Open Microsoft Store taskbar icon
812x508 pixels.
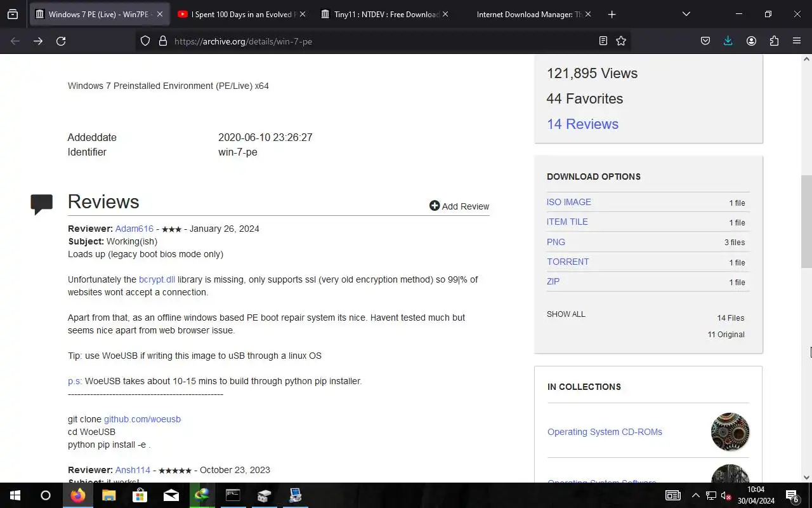[140, 495]
